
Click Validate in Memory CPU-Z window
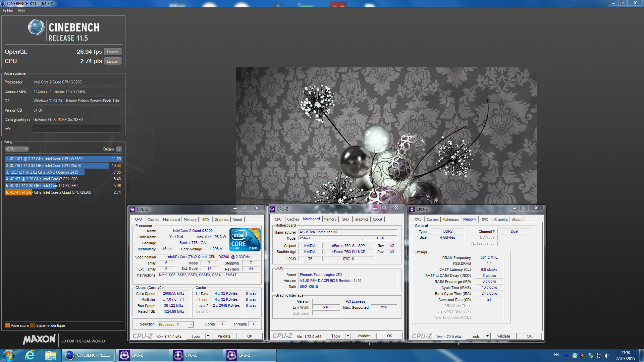click(503, 336)
